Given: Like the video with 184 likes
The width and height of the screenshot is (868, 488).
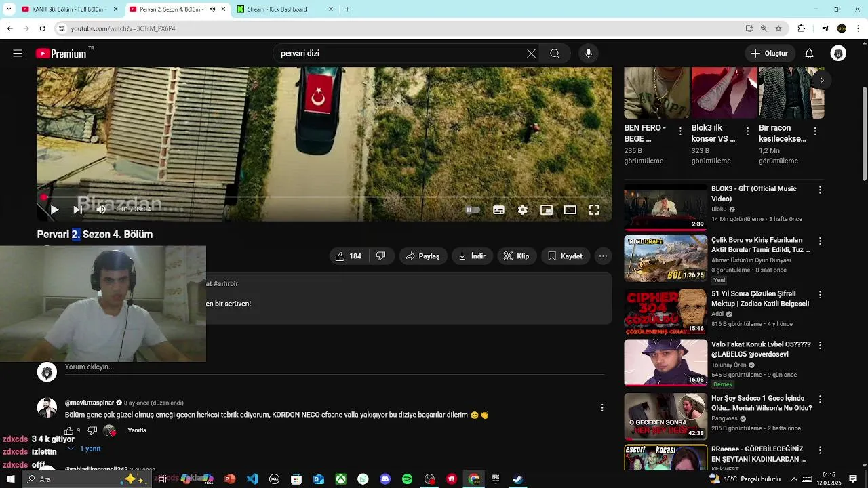Looking at the screenshot, I should coord(348,256).
